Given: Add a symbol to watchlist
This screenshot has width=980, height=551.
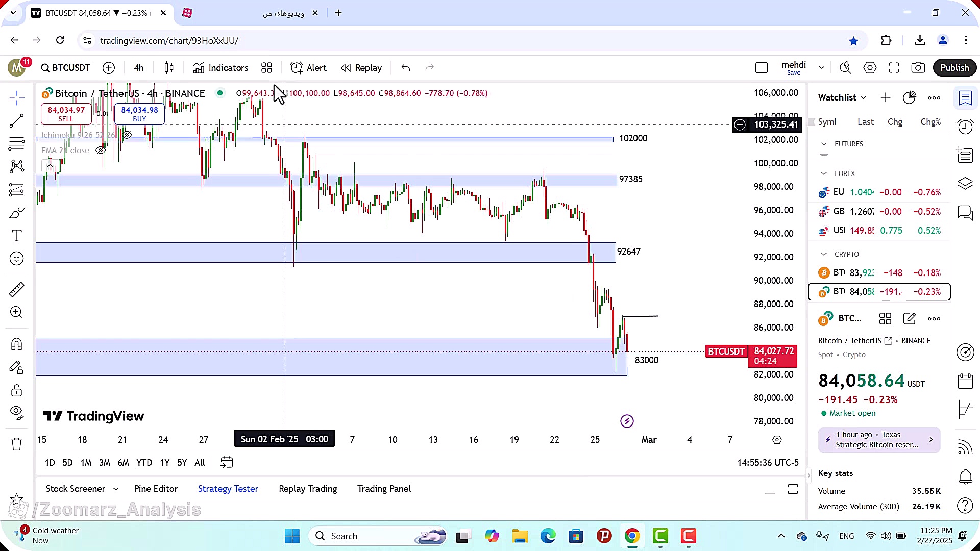Looking at the screenshot, I should [x=886, y=97].
